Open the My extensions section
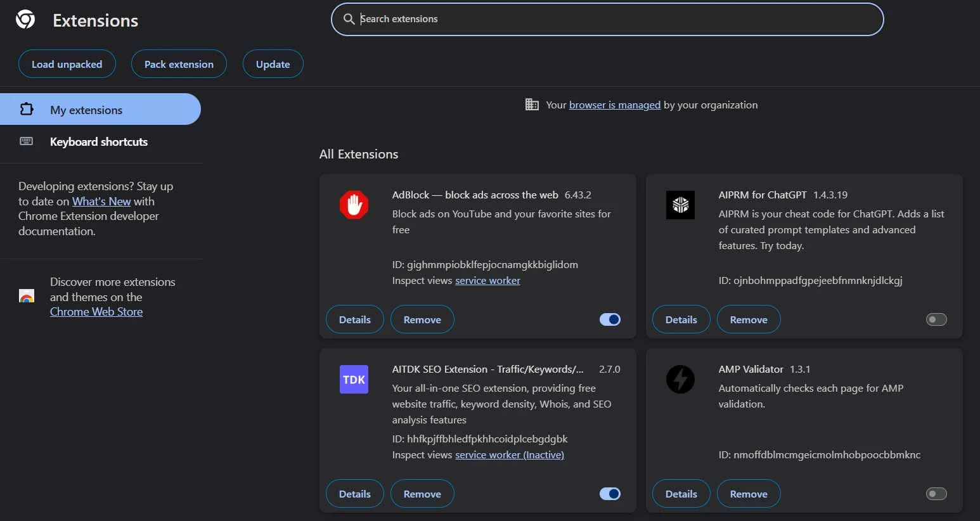 tap(100, 109)
